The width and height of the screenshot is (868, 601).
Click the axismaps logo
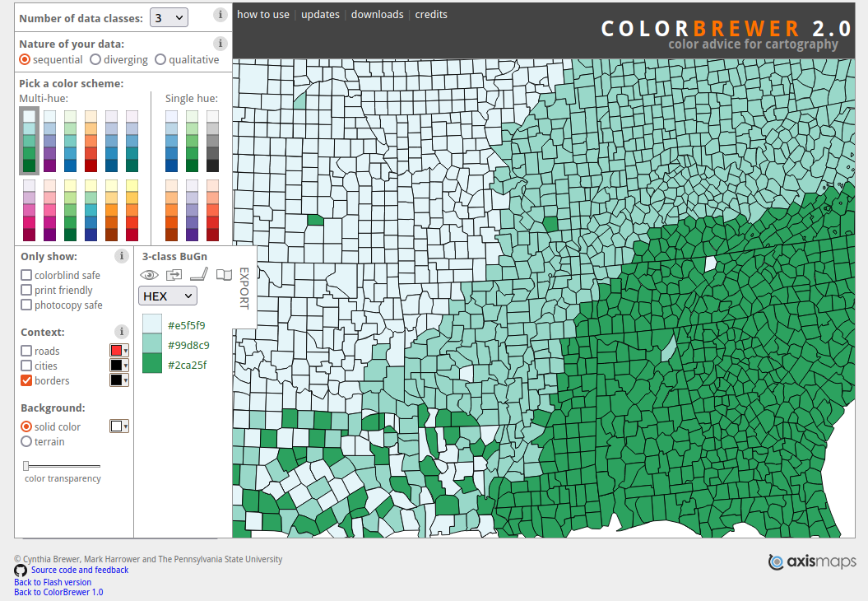pyautogui.click(x=811, y=561)
